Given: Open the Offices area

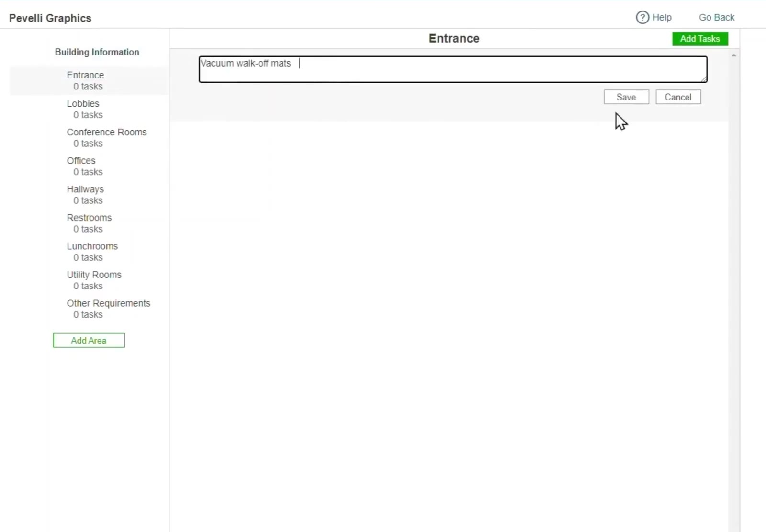Looking at the screenshot, I should (x=81, y=161).
